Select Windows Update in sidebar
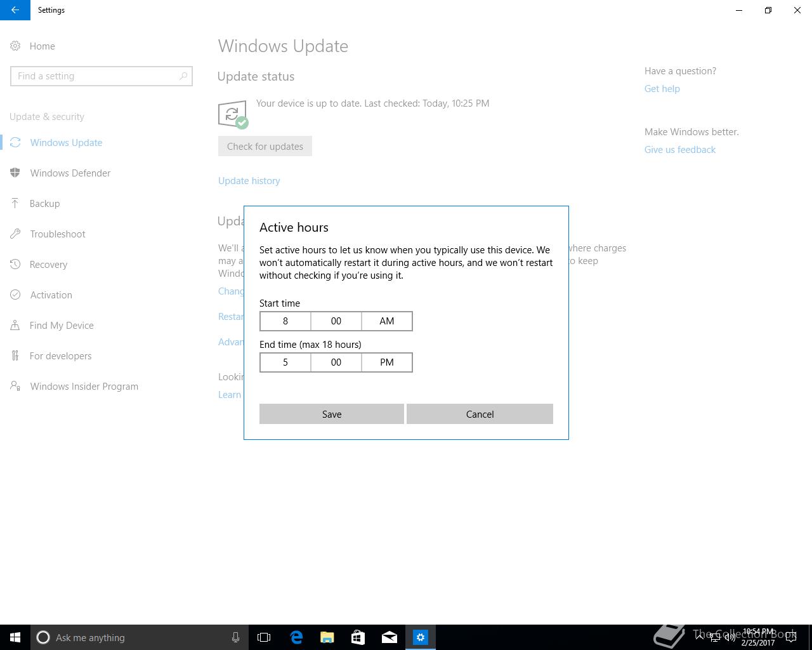 click(66, 142)
